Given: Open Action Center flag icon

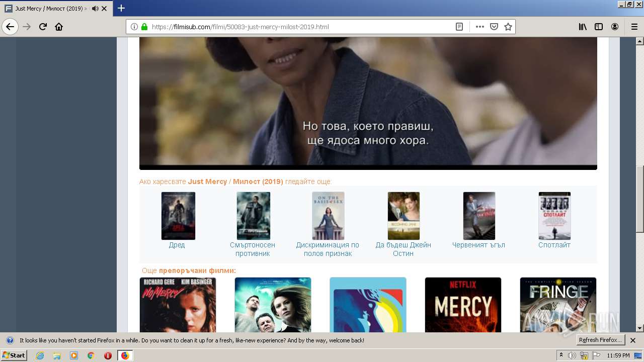Looking at the screenshot, I should point(596,355).
